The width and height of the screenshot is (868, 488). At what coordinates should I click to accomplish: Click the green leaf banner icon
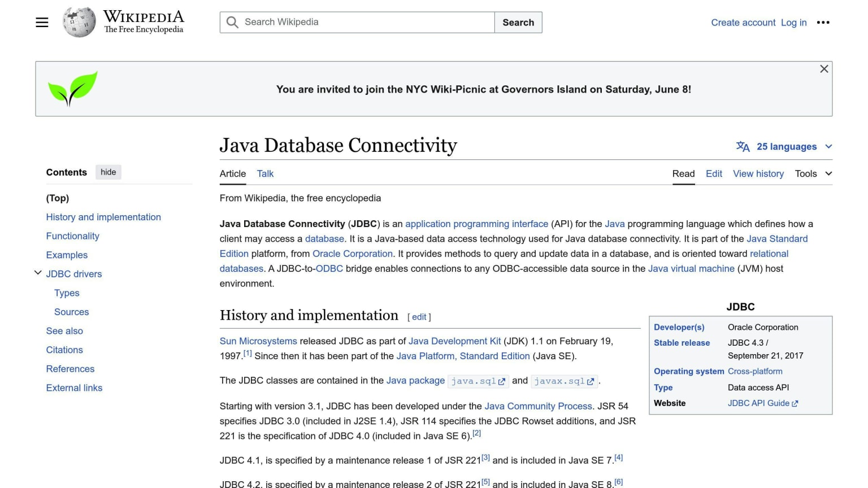72,89
